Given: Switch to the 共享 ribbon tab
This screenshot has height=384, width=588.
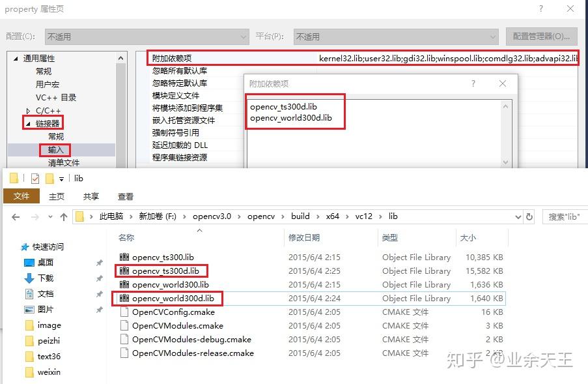Looking at the screenshot, I should click(91, 196).
